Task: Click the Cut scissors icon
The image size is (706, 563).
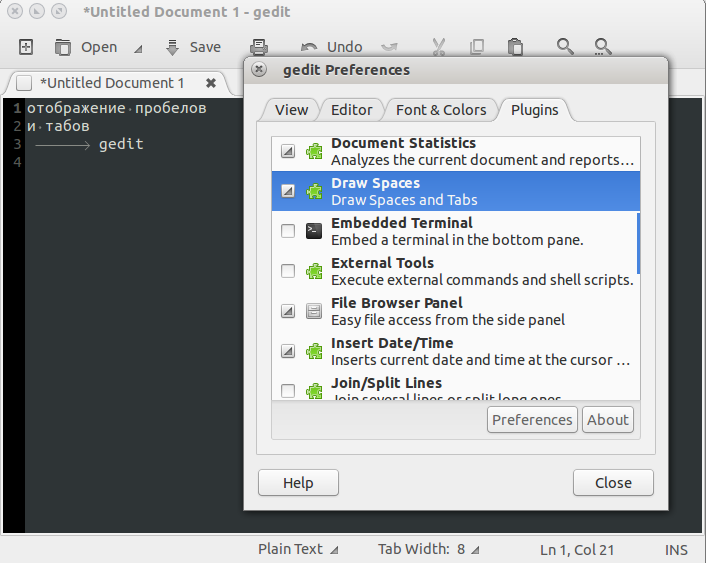Action: [439, 47]
